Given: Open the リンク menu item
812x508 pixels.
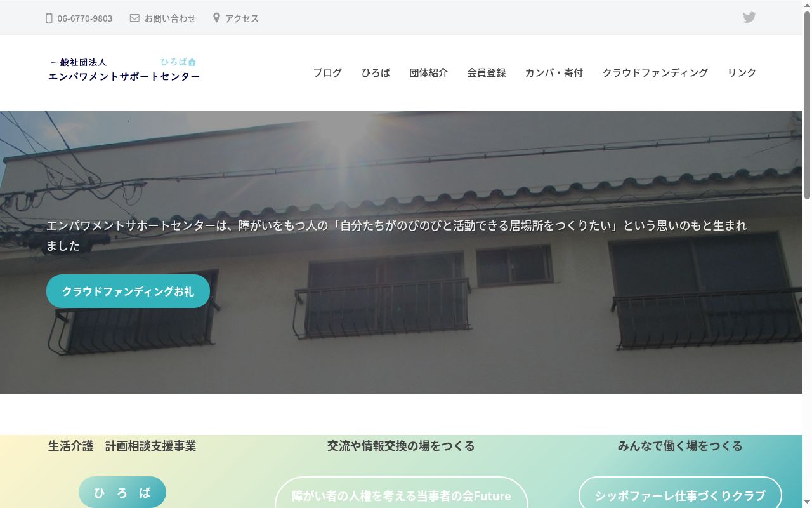Looking at the screenshot, I should point(742,73).
